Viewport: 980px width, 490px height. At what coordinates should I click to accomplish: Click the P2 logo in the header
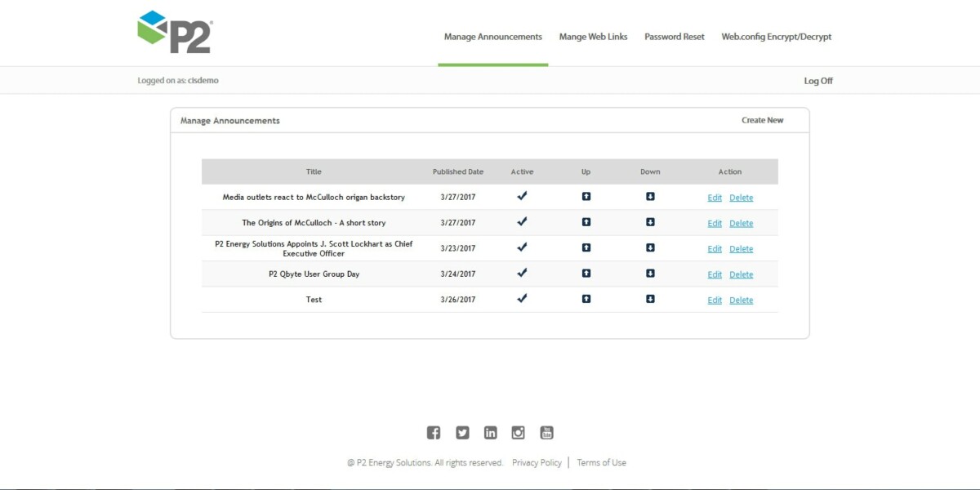pyautogui.click(x=175, y=33)
